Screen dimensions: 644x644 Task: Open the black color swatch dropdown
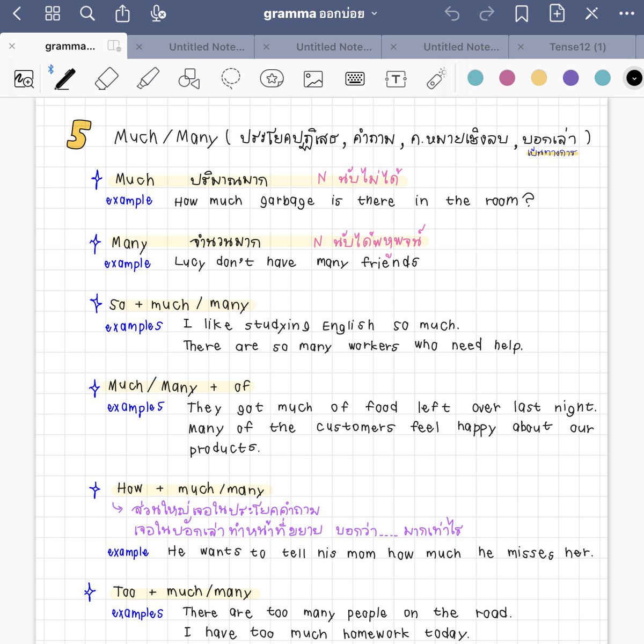pyautogui.click(x=634, y=78)
